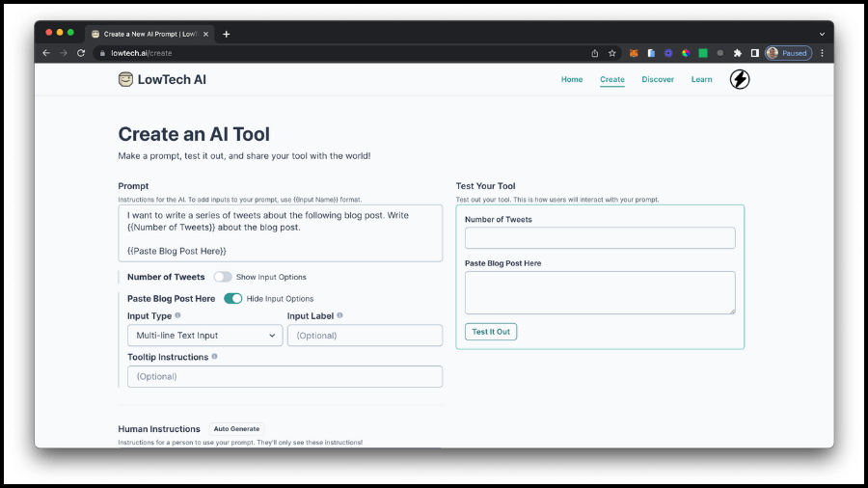Click the LowTech AI robot logo
This screenshot has width=868, height=488.
[125, 79]
